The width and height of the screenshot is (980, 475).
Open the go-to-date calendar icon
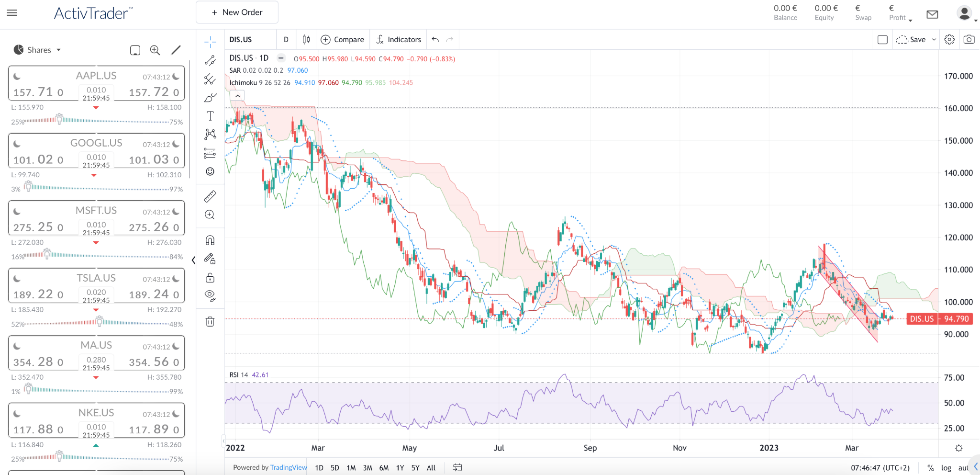tap(457, 468)
